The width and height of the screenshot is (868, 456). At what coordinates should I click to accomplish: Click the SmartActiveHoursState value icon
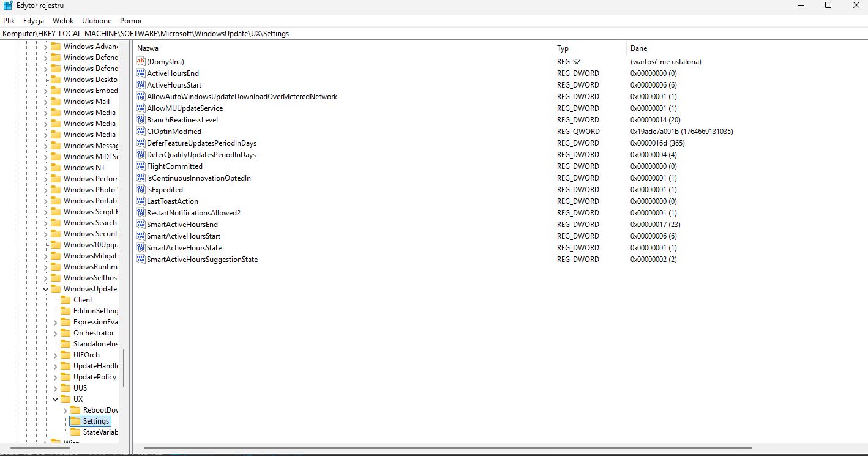click(141, 248)
